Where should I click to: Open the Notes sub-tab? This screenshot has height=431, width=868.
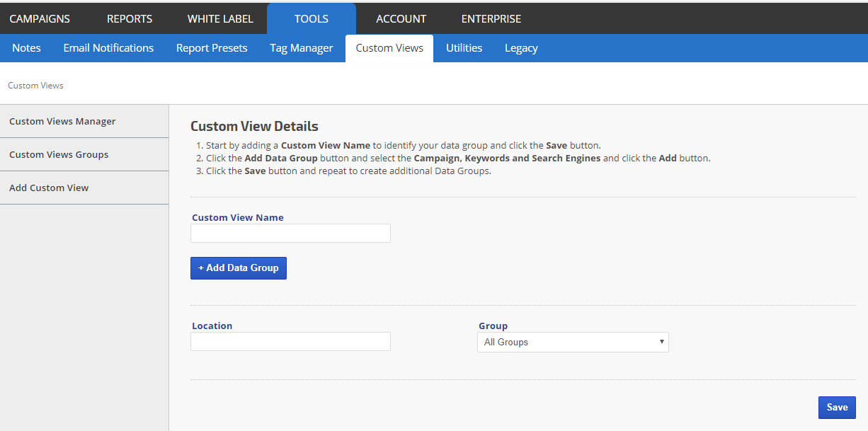pyautogui.click(x=26, y=48)
